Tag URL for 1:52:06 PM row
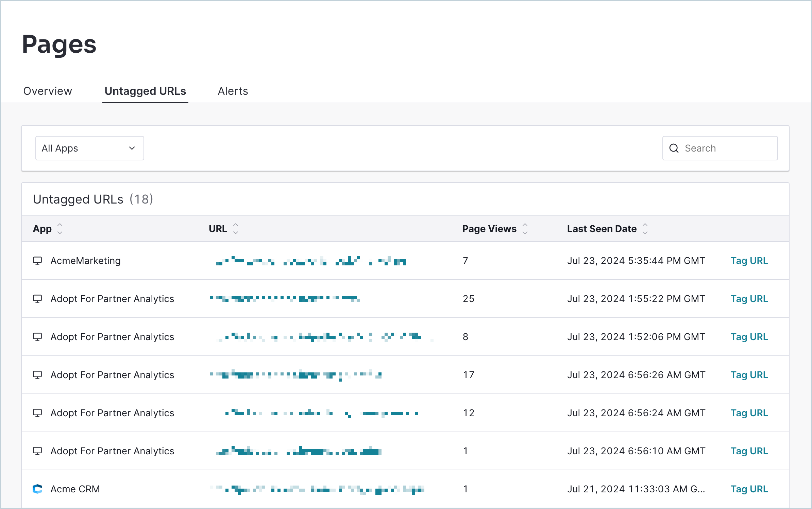Viewport: 812px width, 509px height. [749, 337]
